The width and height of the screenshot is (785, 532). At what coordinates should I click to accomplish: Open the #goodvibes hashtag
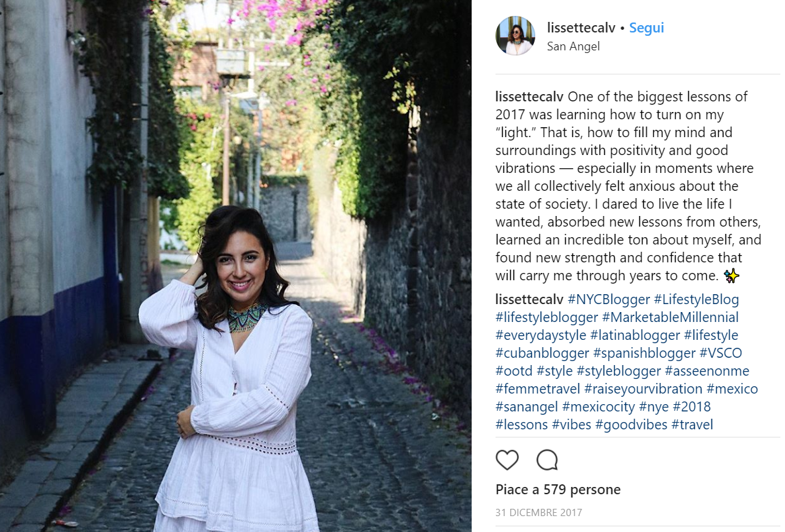tap(631, 425)
